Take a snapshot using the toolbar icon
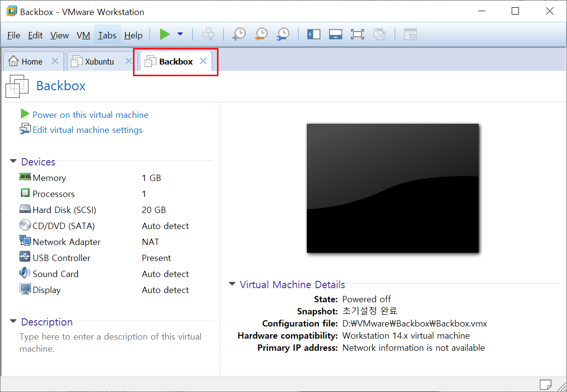This screenshot has height=392, width=567. 239,34
